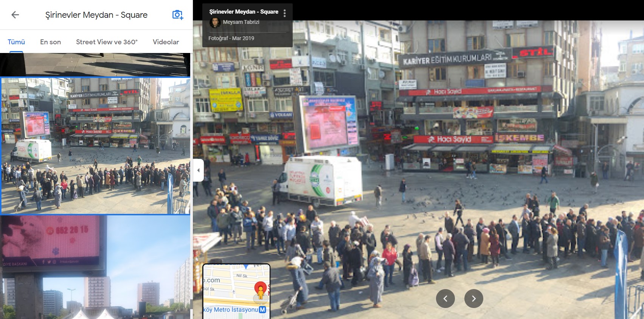Click the Nil Sk. minimap area
The image size is (644, 319).
[242, 276]
